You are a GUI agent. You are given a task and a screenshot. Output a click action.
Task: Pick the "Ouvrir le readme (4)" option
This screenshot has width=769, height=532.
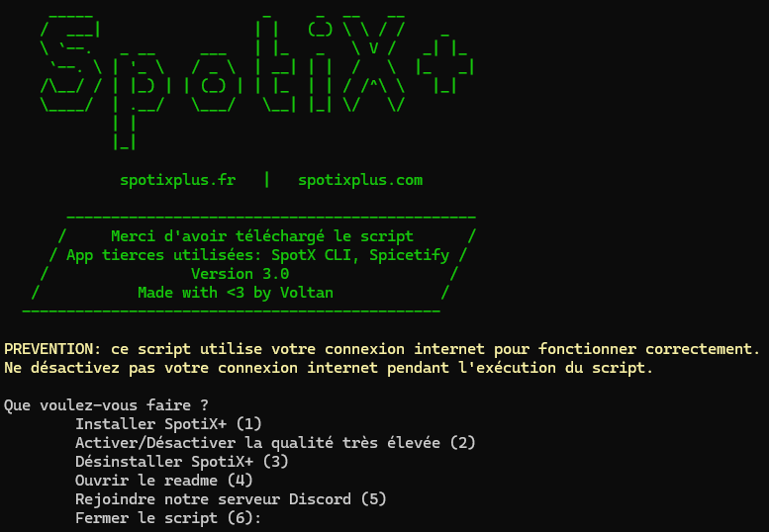click(x=164, y=481)
